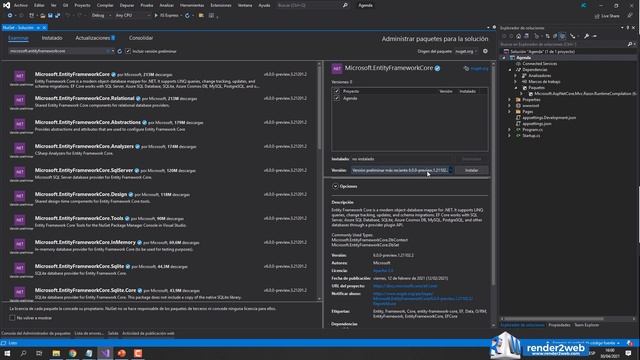Expand the Properties folder node

pyautogui.click(x=510, y=100)
